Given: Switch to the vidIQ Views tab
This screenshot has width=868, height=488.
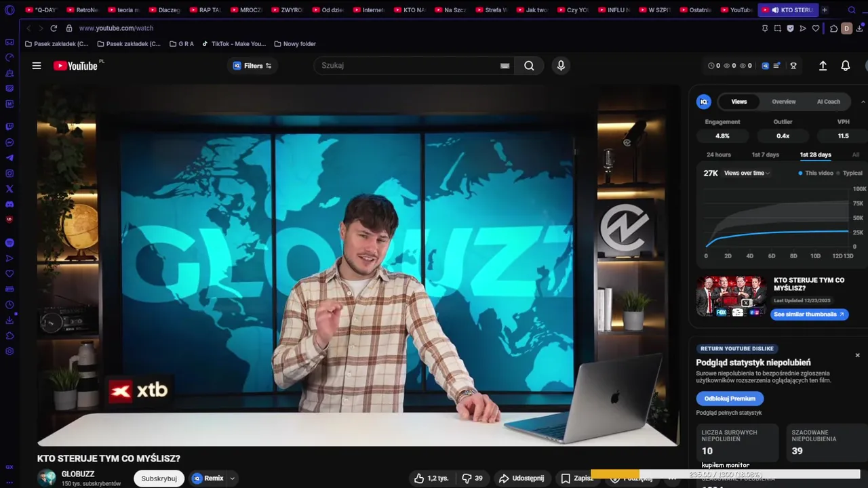Looking at the screenshot, I should 739,102.
